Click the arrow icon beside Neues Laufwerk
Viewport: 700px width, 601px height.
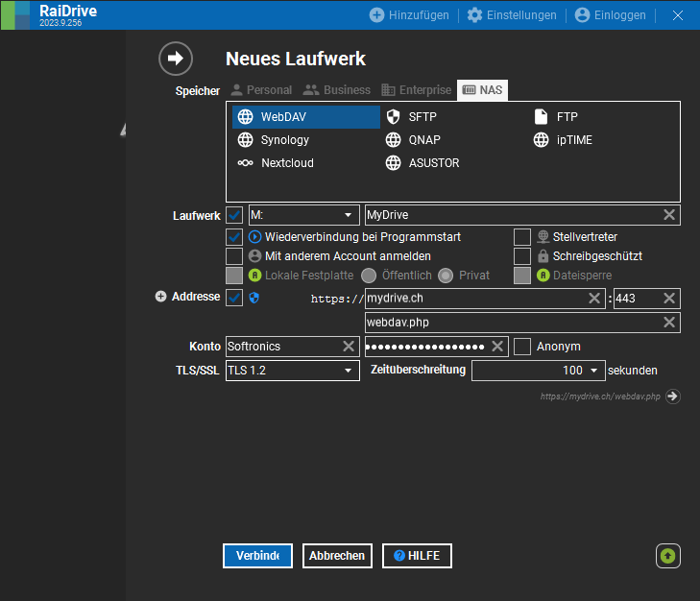176,59
